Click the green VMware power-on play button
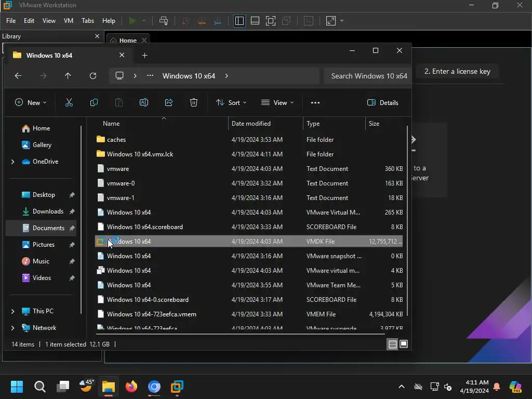Screen dimensions: 532x399 point(132,21)
